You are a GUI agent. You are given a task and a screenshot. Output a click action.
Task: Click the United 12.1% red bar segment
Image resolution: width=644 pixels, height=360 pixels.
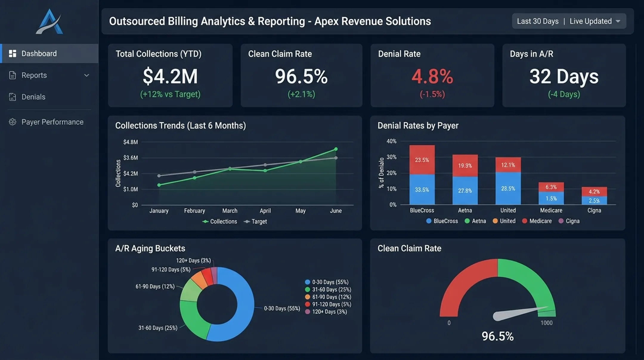point(508,165)
